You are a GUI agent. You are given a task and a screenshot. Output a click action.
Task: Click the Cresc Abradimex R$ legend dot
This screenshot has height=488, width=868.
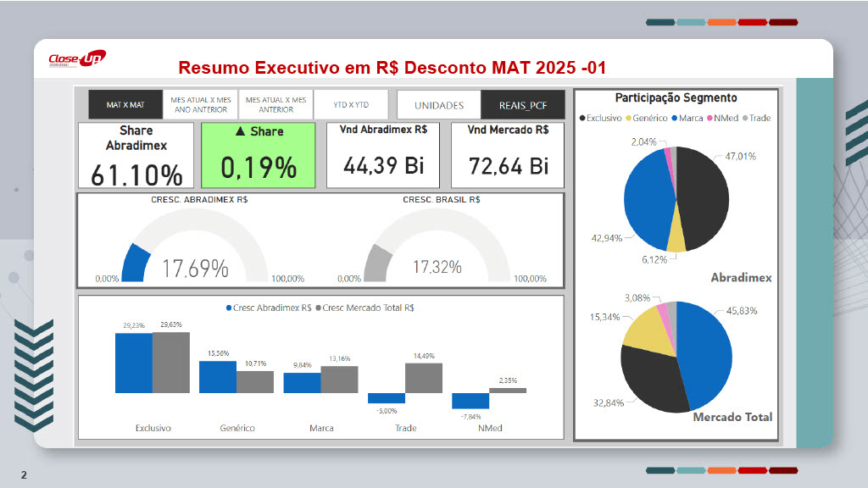pyautogui.click(x=228, y=308)
